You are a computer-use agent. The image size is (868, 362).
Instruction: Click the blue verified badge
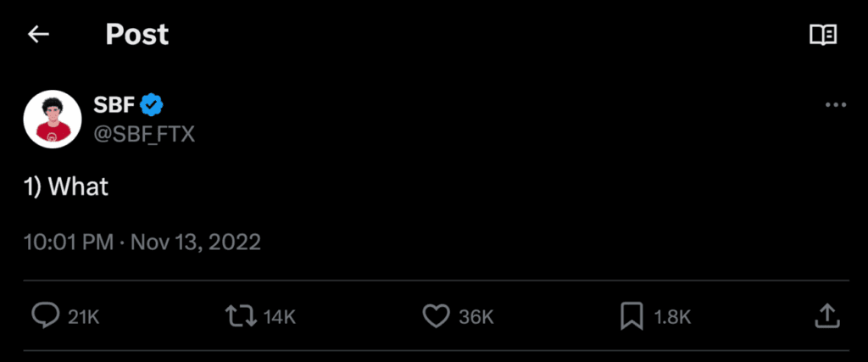click(153, 105)
